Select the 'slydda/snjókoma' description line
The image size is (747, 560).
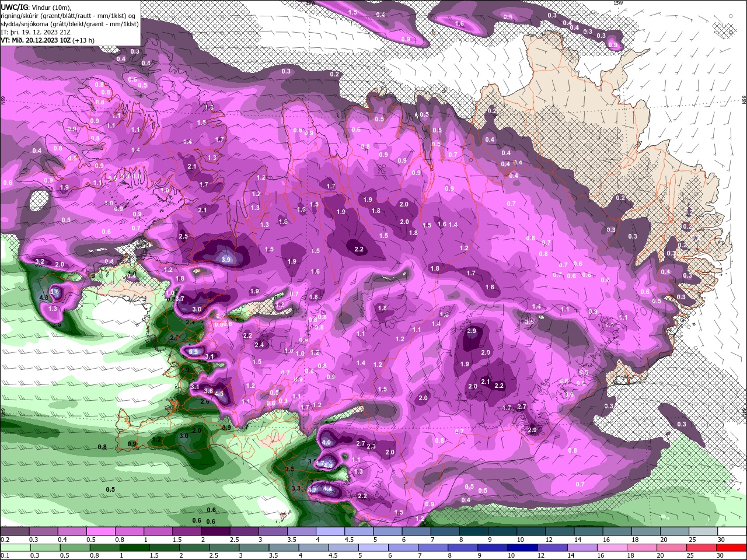click(70, 24)
